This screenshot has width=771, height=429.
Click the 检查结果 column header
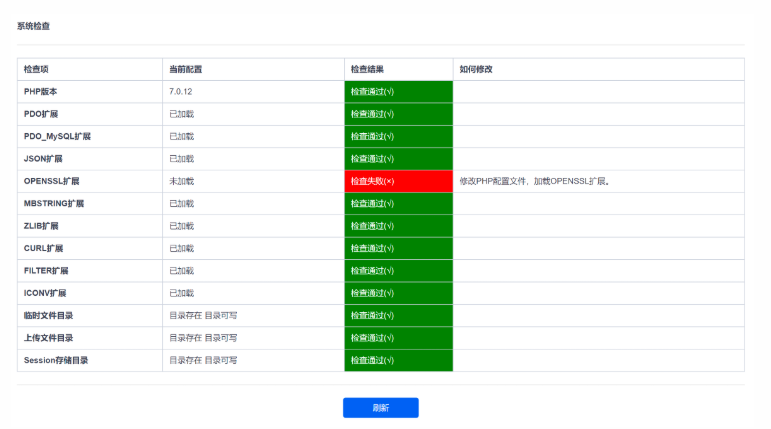pos(367,69)
